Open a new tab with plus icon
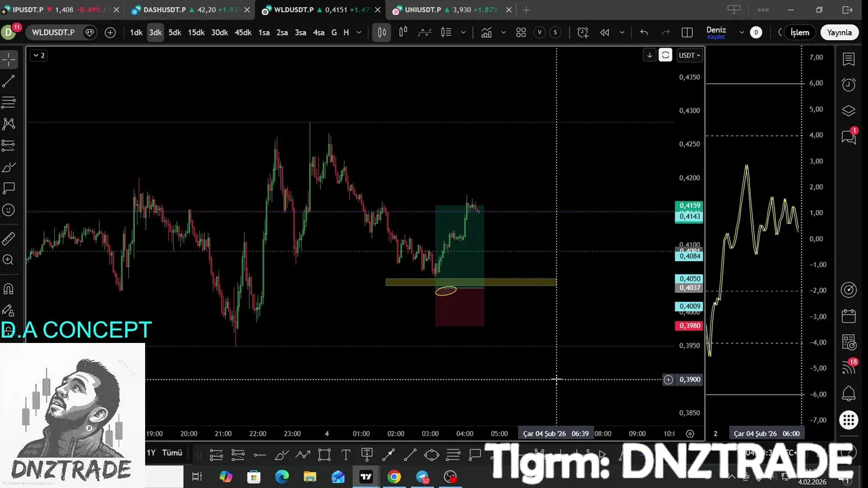This screenshot has height=488, width=868. 526,10
